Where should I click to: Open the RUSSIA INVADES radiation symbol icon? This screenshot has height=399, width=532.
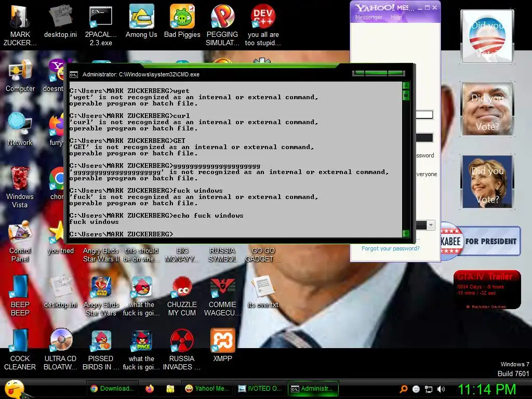point(182,340)
